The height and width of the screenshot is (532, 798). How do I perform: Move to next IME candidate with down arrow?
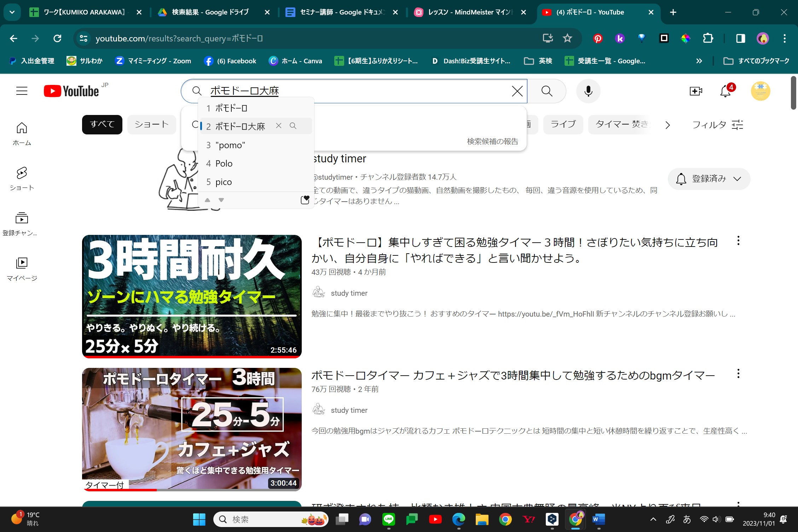point(221,200)
